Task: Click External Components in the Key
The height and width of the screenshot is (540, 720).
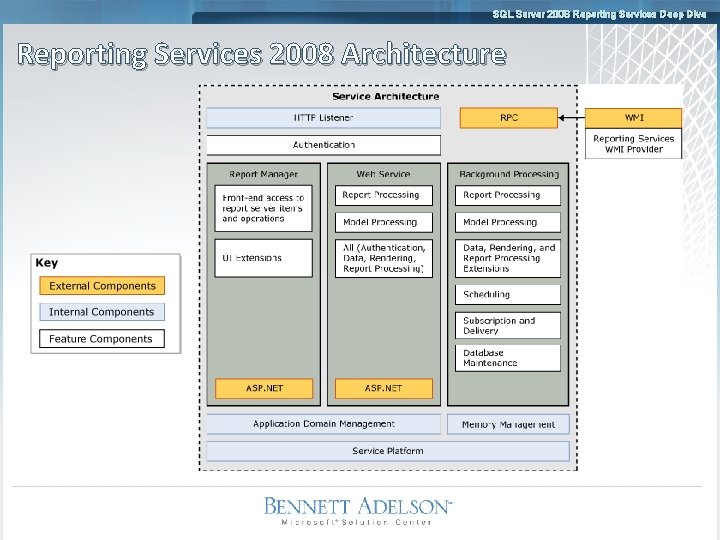Action: click(102, 286)
